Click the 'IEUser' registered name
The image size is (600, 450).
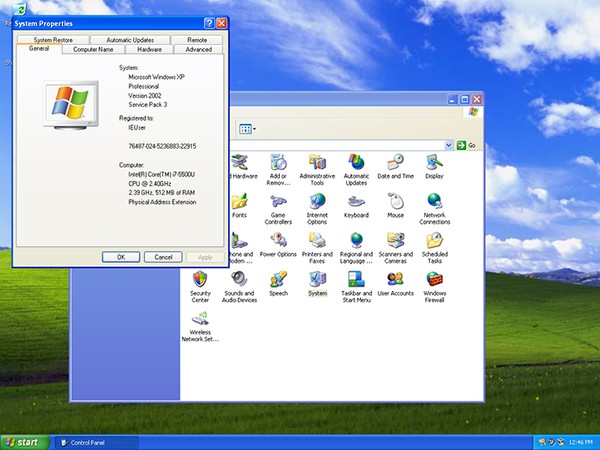point(137,127)
